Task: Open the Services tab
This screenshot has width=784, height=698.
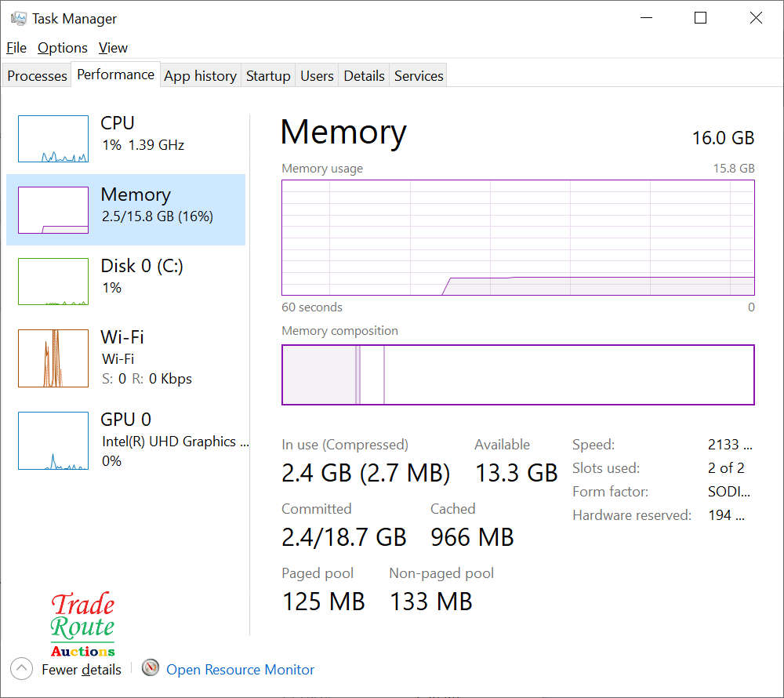Action: point(419,76)
